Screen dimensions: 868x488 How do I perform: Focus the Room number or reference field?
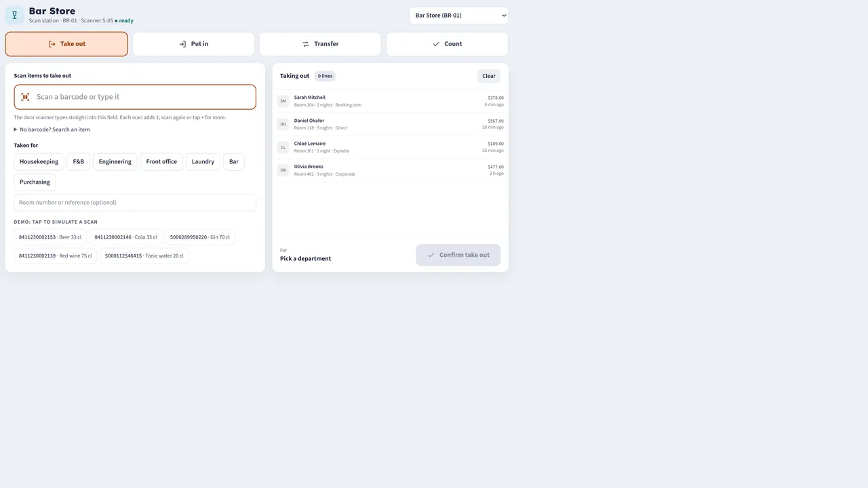click(x=135, y=203)
